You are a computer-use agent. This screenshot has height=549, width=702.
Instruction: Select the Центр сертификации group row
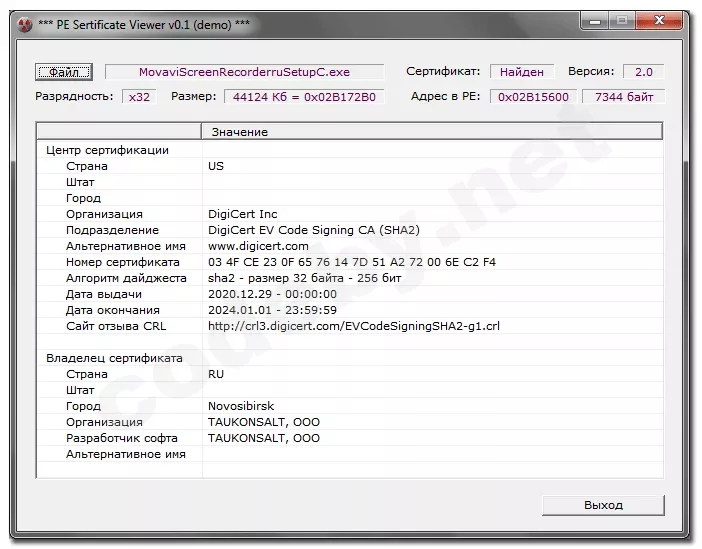349,150
